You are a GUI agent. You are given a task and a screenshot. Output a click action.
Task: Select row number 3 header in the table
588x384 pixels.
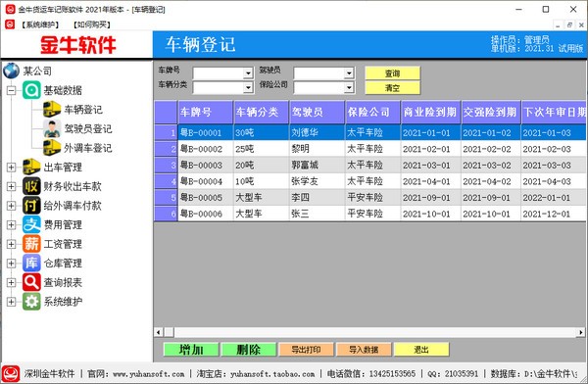coord(166,165)
